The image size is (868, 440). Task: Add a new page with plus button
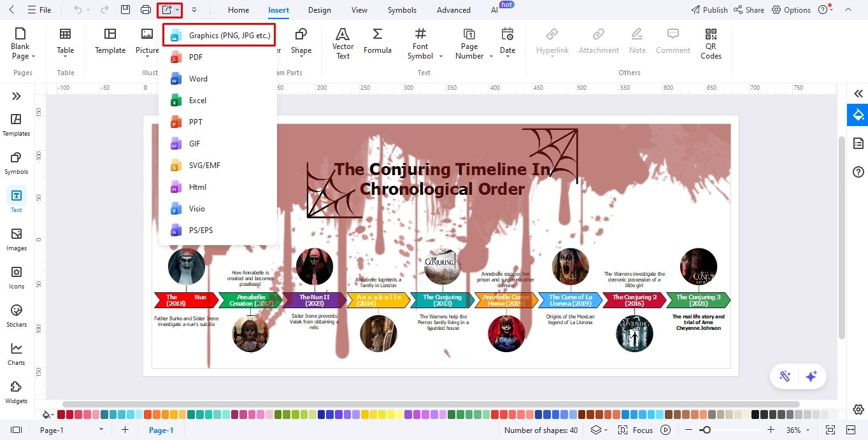pyautogui.click(x=125, y=430)
